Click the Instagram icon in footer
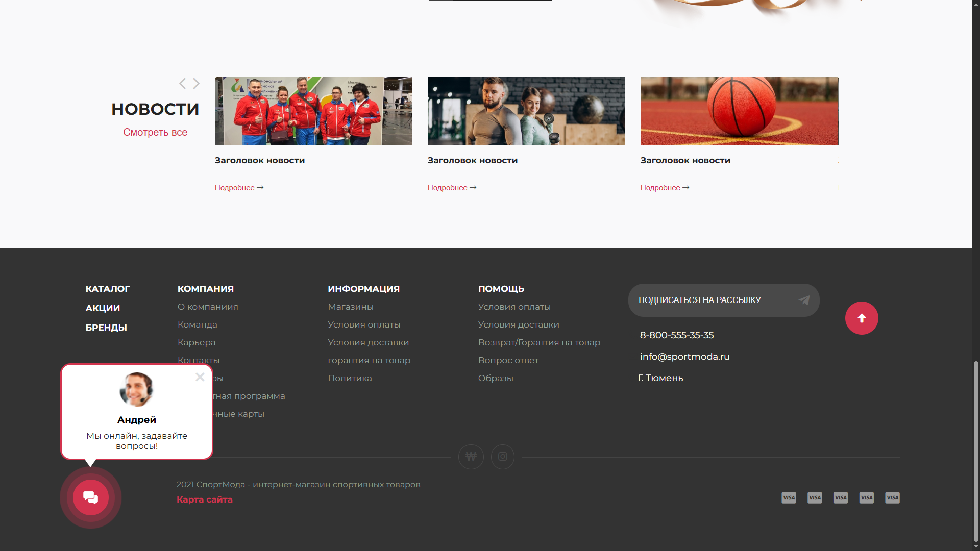 tap(503, 457)
